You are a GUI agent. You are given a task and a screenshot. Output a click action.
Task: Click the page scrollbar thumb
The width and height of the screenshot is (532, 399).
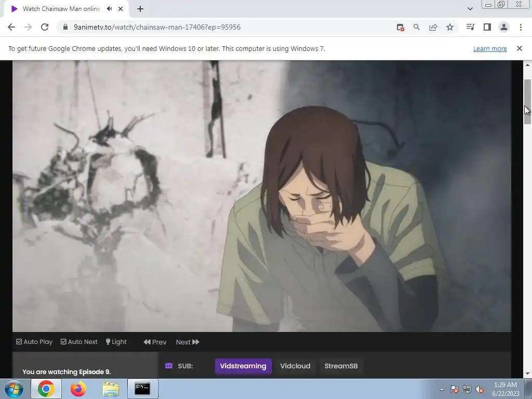tap(527, 102)
